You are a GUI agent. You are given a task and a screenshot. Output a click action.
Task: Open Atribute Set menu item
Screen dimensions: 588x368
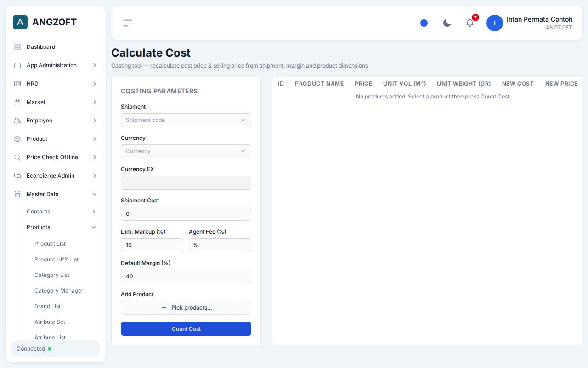(x=50, y=322)
